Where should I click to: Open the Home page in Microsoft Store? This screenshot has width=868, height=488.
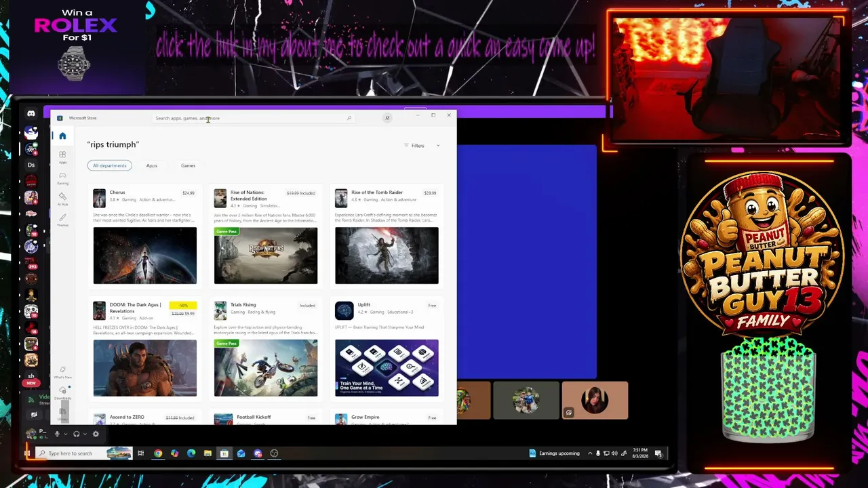click(62, 136)
